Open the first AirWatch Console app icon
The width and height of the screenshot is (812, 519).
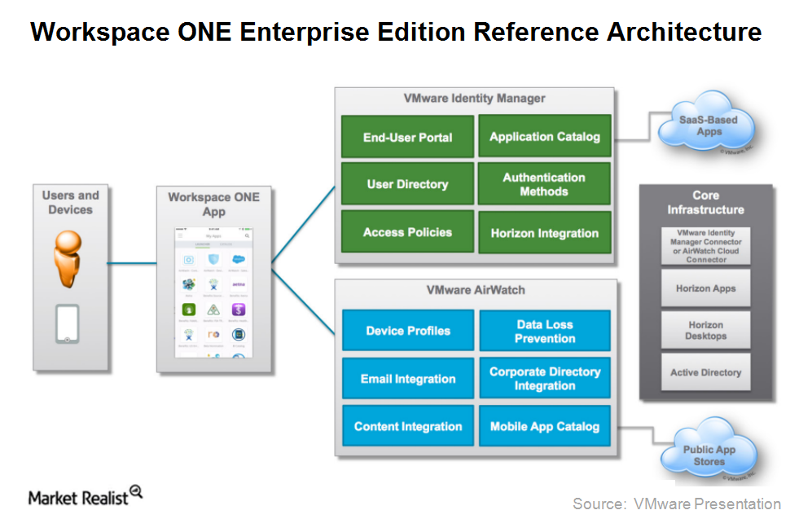click(x=188, y=259)
